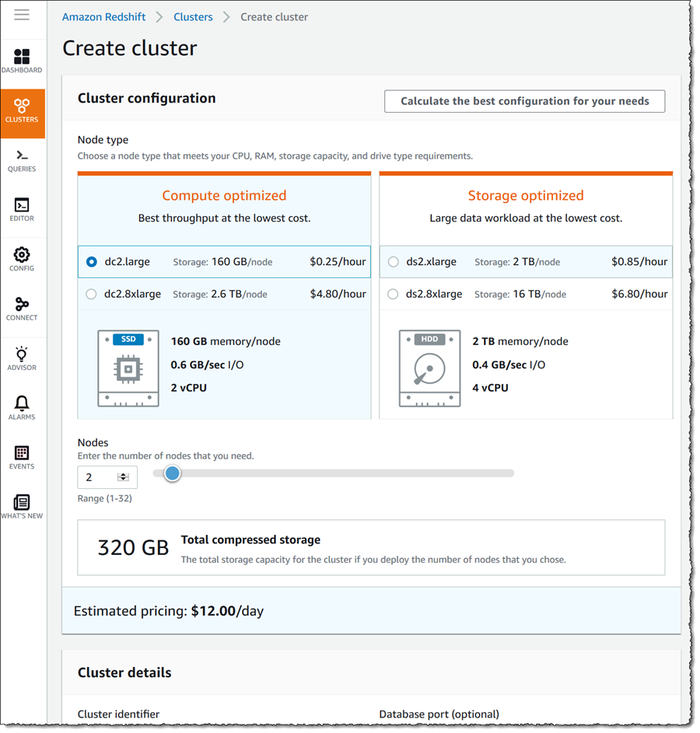
Task: Click the 0.4 GB/sec I/O text
Action: pos(509,365)
